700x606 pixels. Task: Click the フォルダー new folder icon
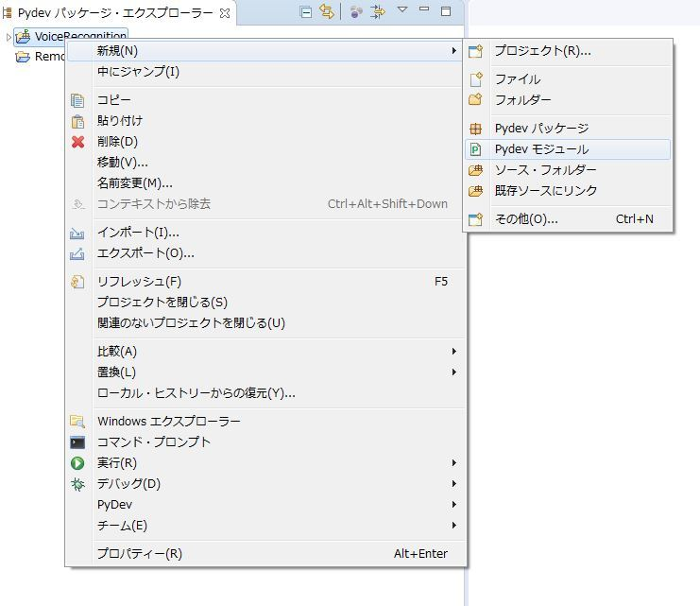[475, 99]
